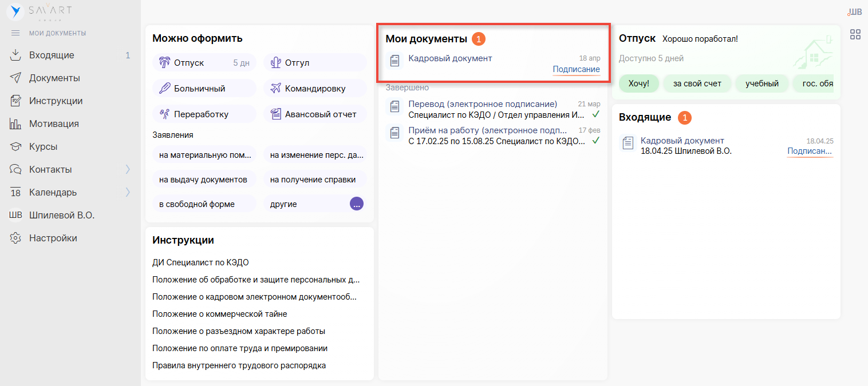Click the purple ellipsis button next to другие
This screenshot has height=386, width=868.
click(356, 204)
